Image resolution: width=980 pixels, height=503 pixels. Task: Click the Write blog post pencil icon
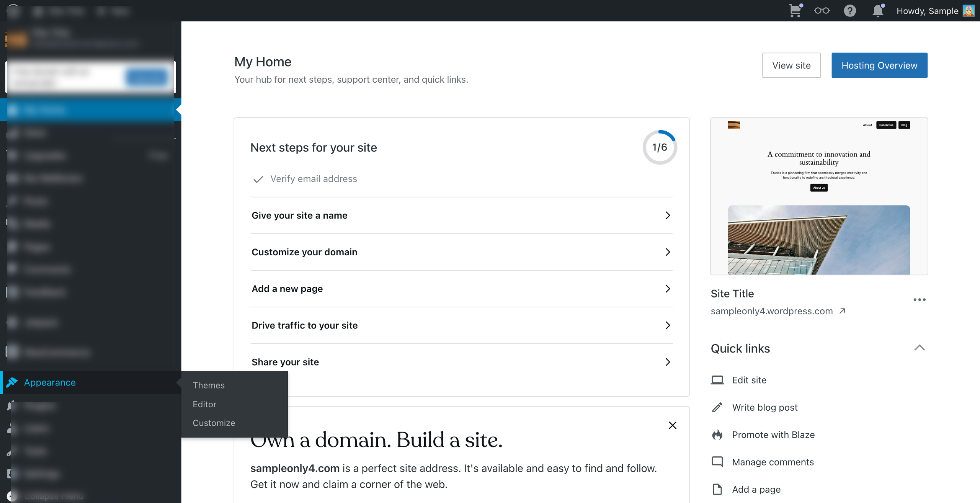tap(717, 407)
